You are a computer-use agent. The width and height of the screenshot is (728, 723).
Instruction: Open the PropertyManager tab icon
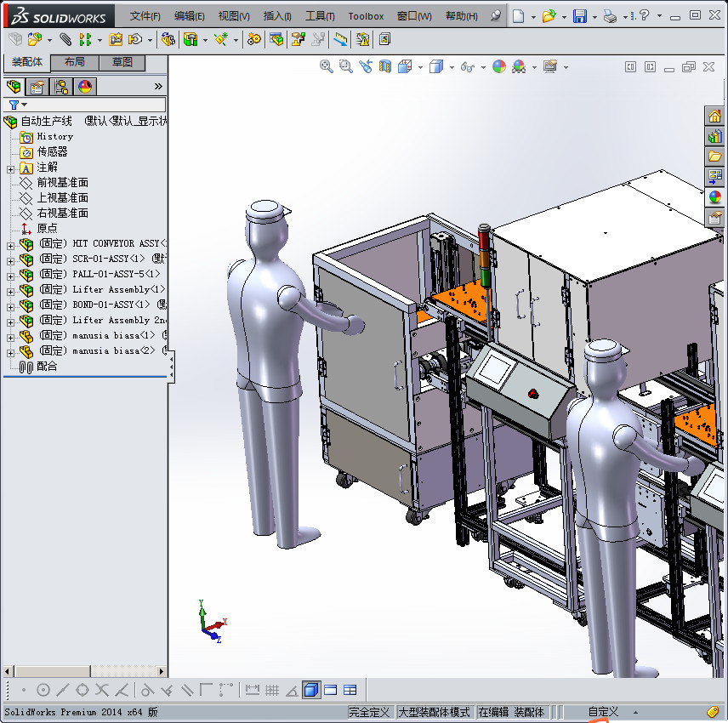(x=37, y=86)
